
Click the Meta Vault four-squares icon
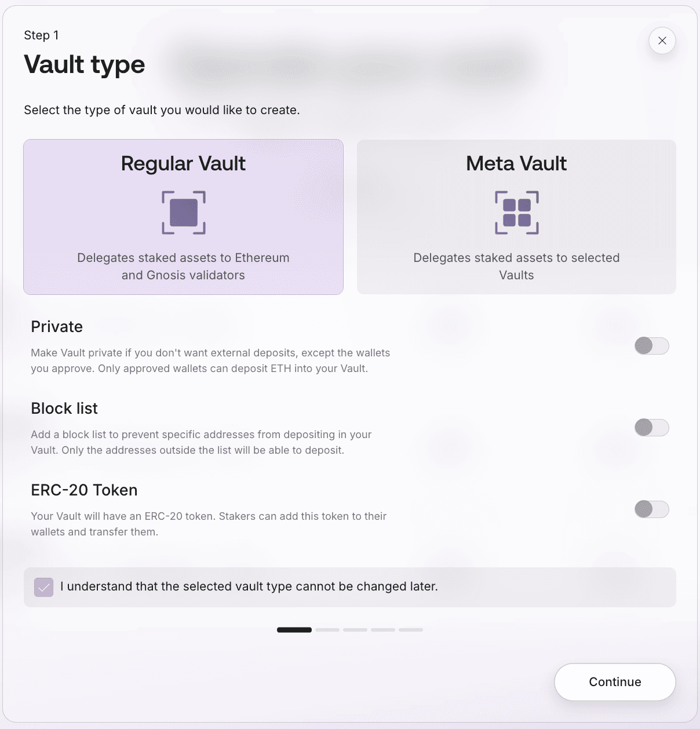point(517,213)
